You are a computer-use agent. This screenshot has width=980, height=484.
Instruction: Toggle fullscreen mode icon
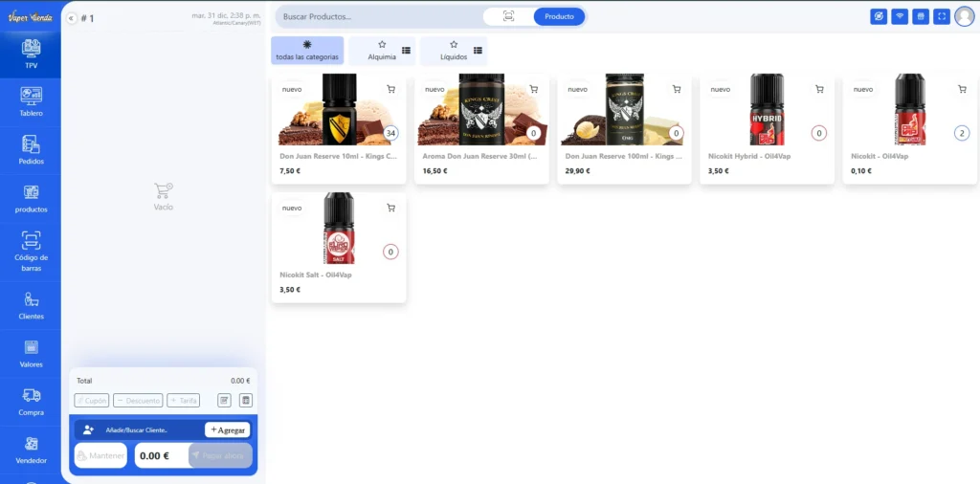pyautogui.click(x=942, y=17)
